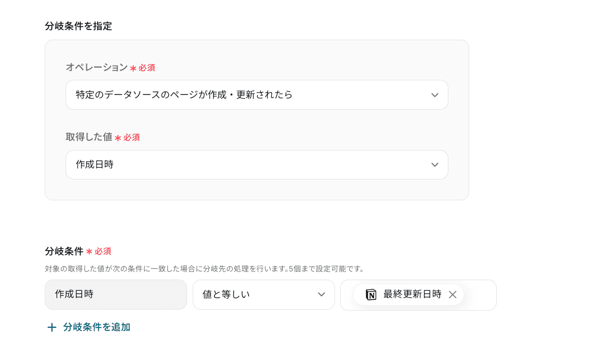Click the plus icon beside 分岐条件を追加

(x=52, y=327)
